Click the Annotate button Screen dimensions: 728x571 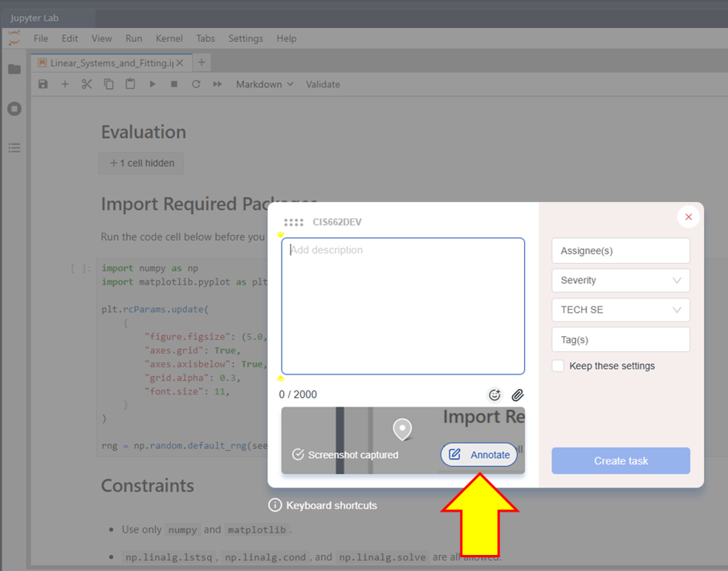pos(478,455)
